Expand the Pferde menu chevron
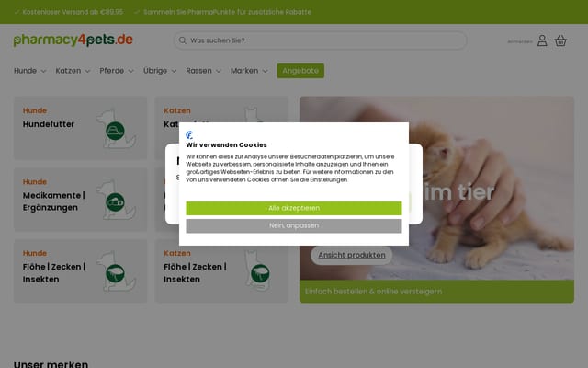Image resolution: width=588 pixels, height=368 pixels. [130, 71]
